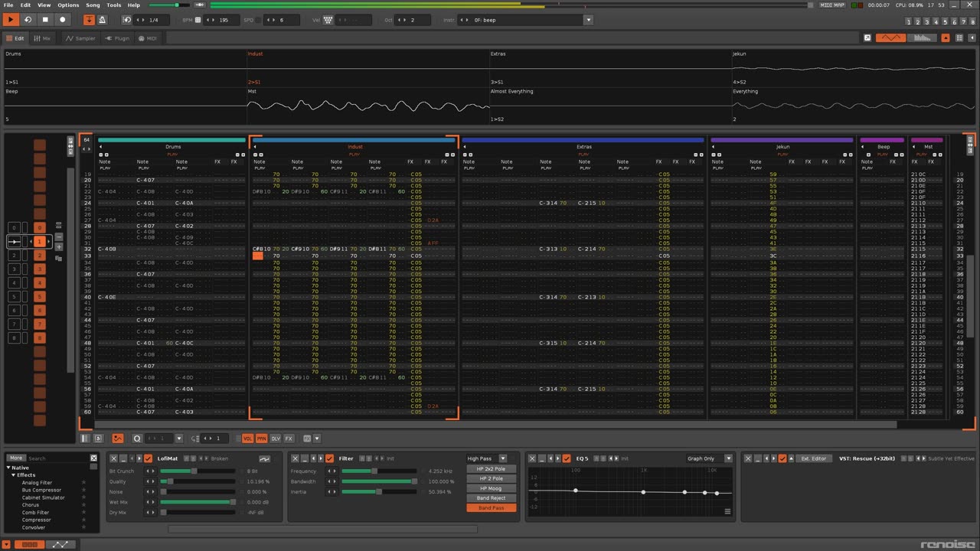
Task: Open the dropdown arrow beside the FX toggles
Action: pos(318,439)
